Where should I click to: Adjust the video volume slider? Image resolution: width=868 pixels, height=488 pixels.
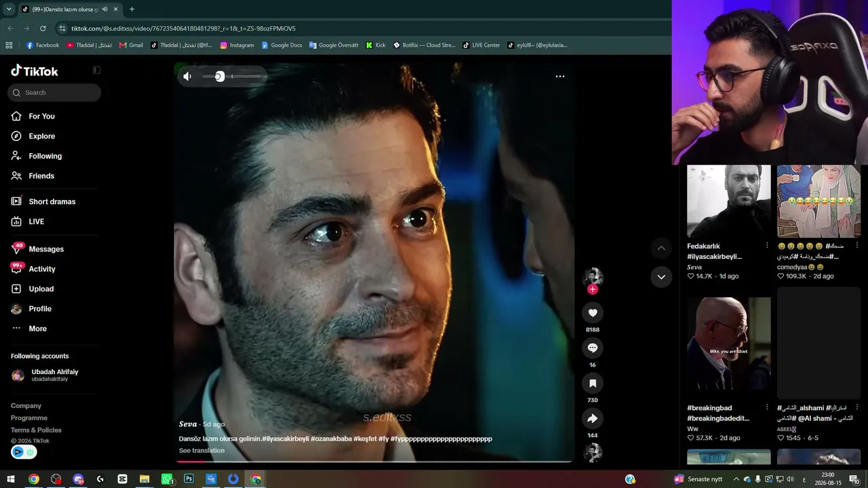tap(232, 77)
